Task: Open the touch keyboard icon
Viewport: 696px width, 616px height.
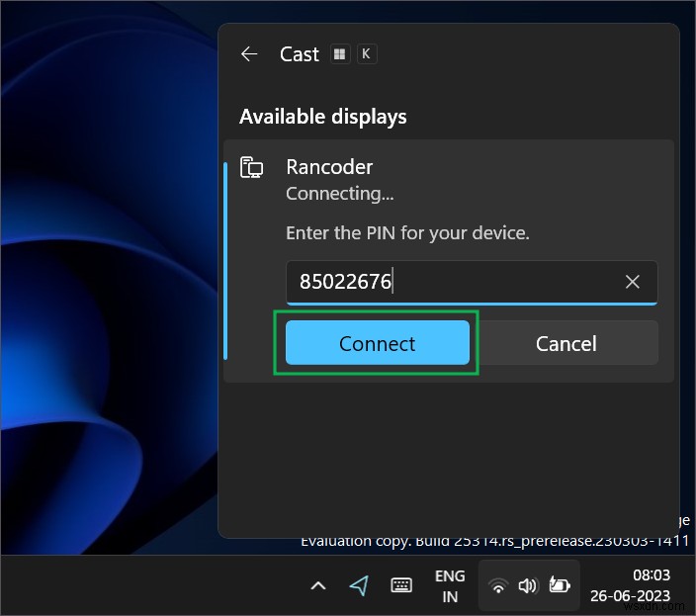Action: 401,585
